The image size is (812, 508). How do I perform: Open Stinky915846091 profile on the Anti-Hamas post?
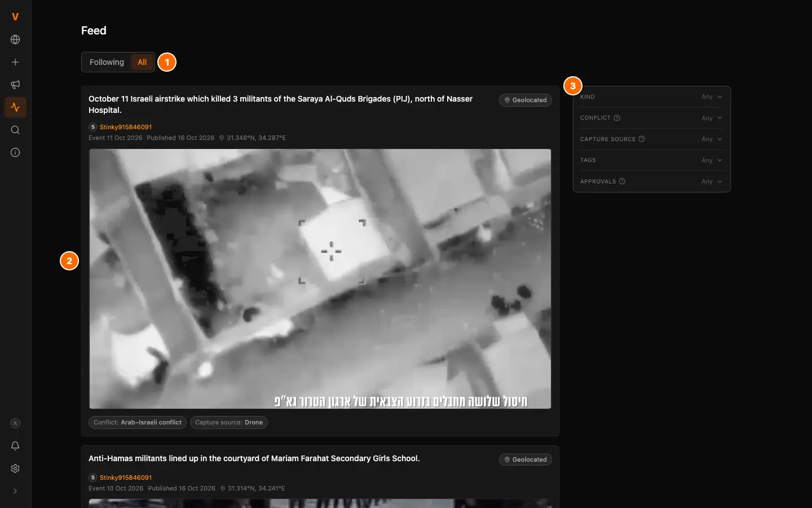click(x=126, y=478)
